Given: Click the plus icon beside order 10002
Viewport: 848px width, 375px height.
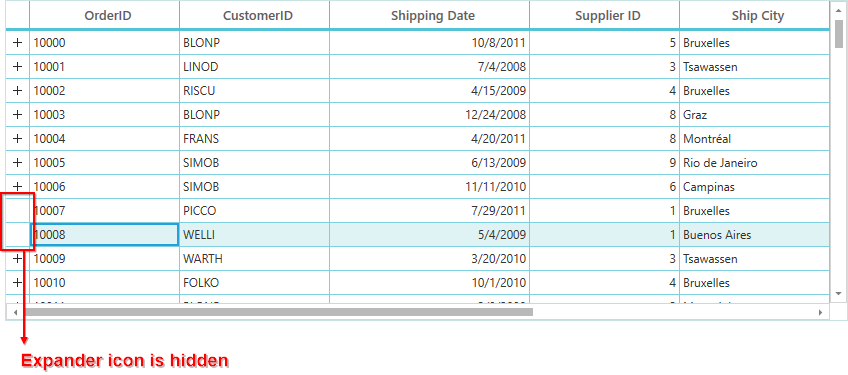Looking at the screenshot, I should click(x=17, y=90).
